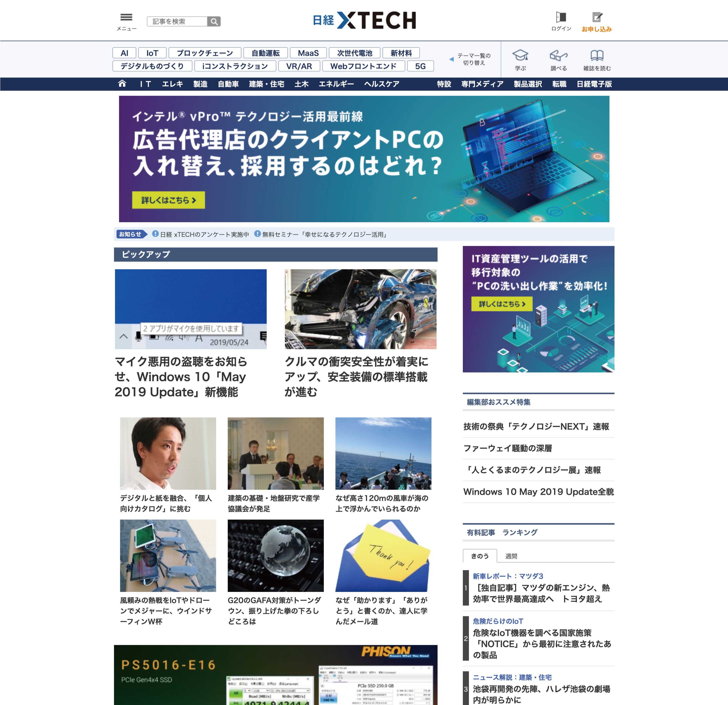Select the IoT theme tag
Viewport: 728px width, 705px height.
152,53
